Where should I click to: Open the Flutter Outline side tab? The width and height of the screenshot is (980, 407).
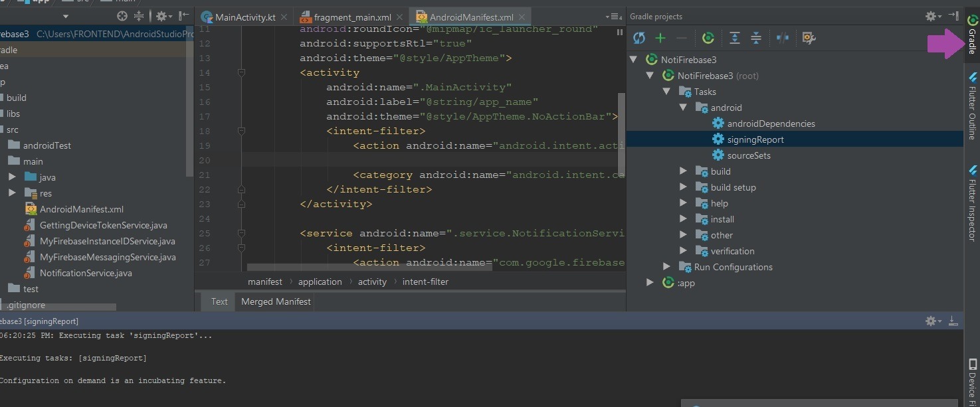(972, 106)
